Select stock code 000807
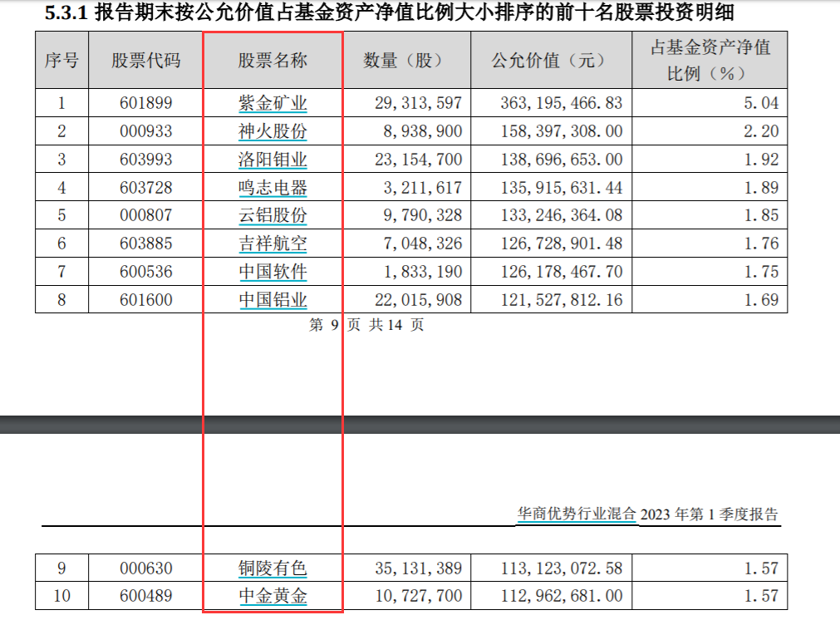Screen dimensions: 840x620 tap(145, 215)
